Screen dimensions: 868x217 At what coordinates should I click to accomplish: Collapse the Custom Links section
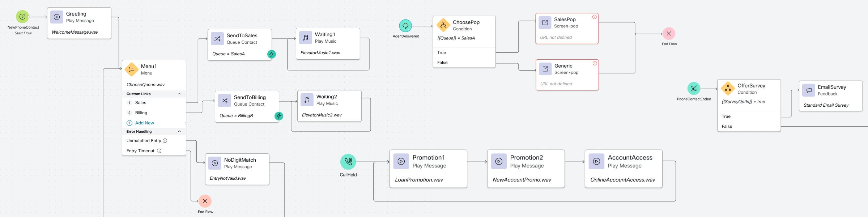click(x=179, y=94)
